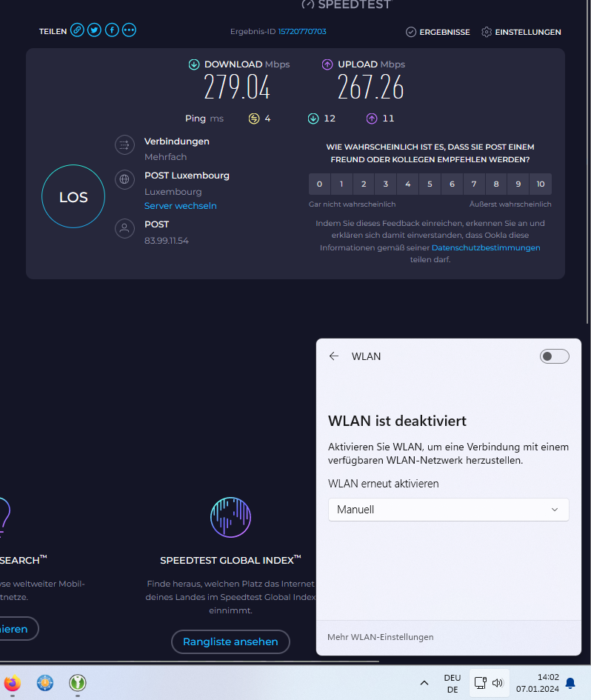Share the result on Facebook
Image resolution: width=591 pixels, height=700 pixels.
pos(112,30)
